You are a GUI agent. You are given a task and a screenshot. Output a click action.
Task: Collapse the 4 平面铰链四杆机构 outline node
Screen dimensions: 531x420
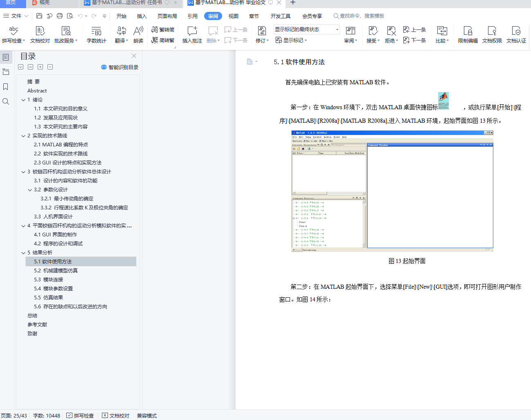coord(23,226)
